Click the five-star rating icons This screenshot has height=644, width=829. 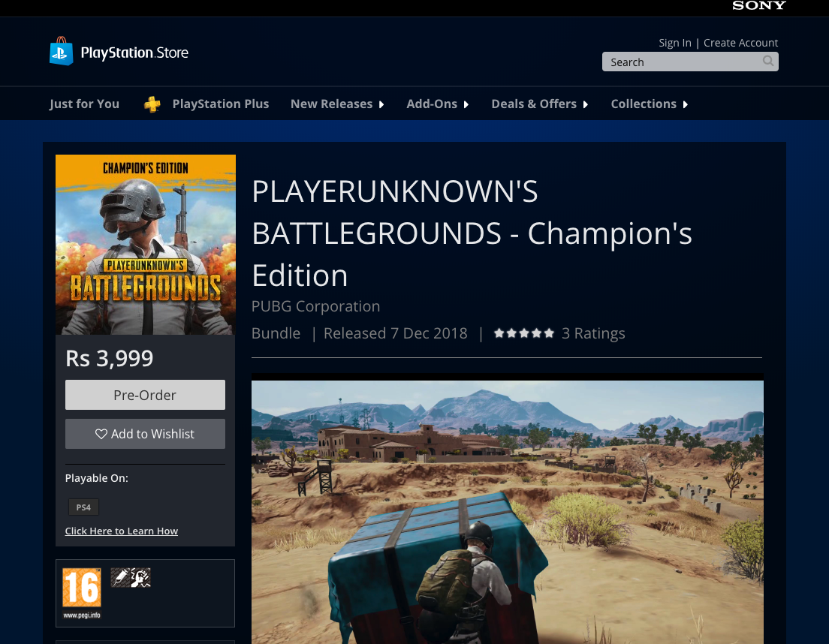(523, 333)
